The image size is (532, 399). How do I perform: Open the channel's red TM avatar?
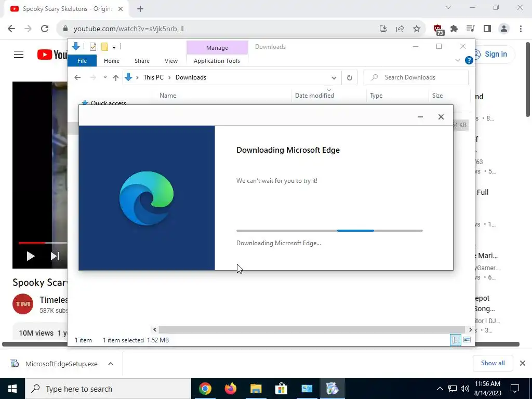coord(23,303)
